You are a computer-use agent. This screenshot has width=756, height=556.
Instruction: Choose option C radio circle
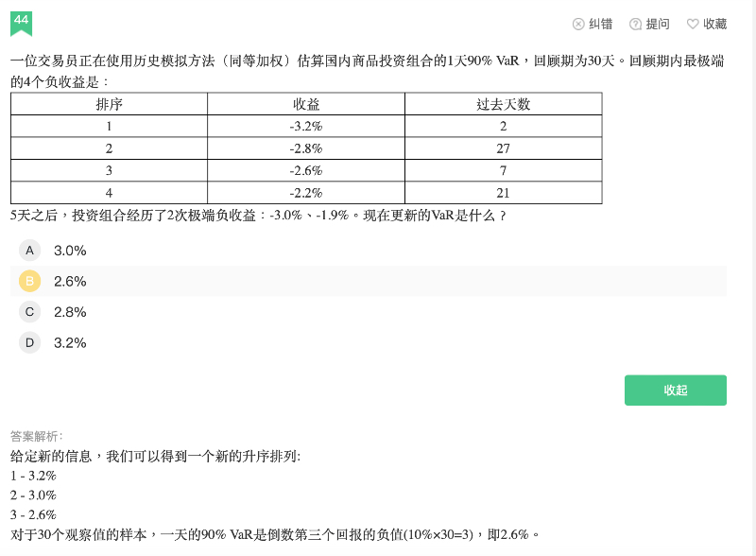click(29, 312)
